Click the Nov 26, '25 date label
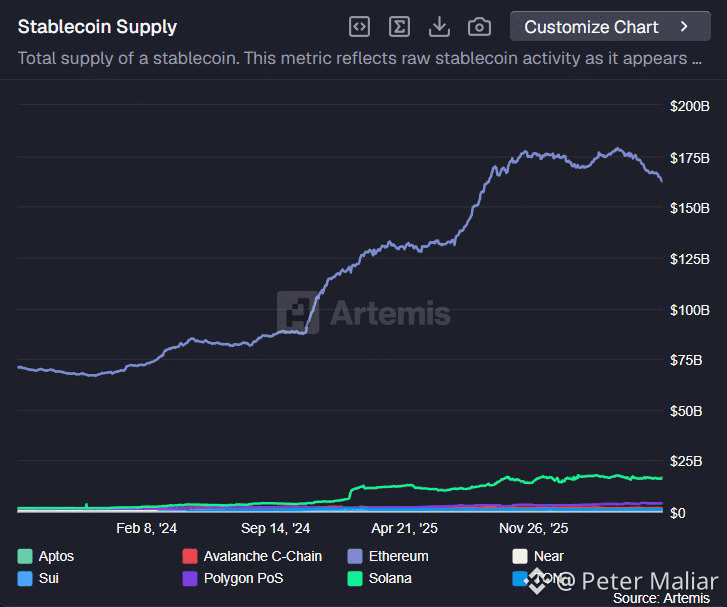Viewport: 727px width, 607px height. (x=534, y=528)
